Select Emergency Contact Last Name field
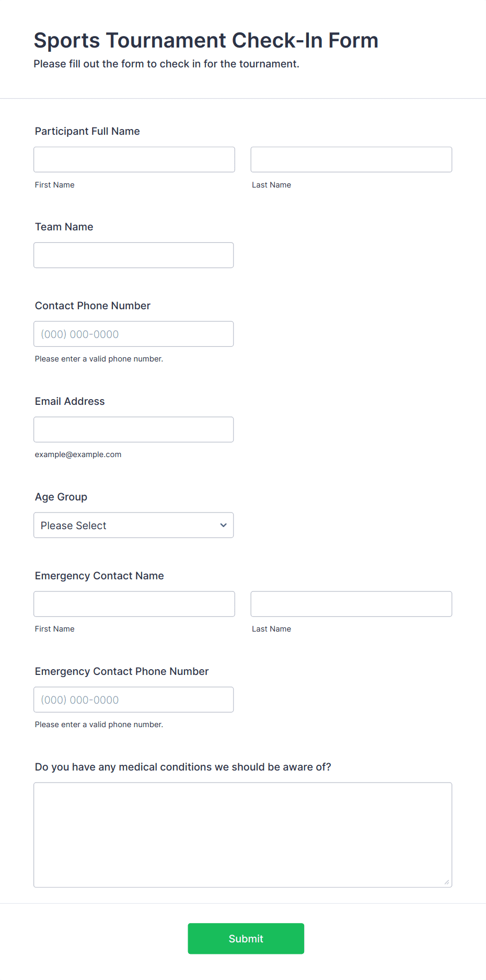The width and height of the screenshot is (486, 980). point(351,604)
